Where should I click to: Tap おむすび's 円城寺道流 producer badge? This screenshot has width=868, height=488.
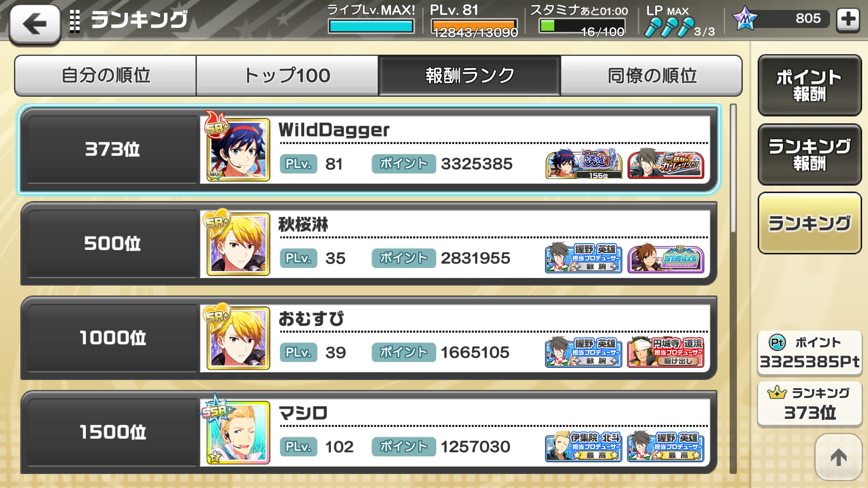(x=665, y=352)
